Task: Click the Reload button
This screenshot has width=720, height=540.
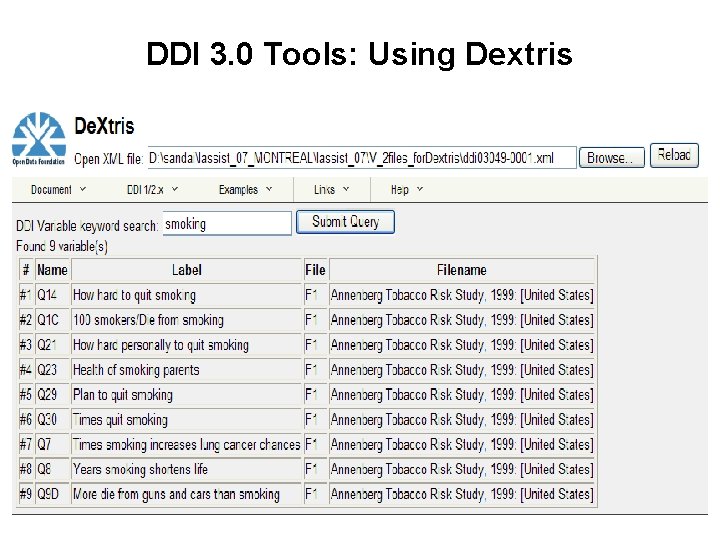Action: point(674,155)
